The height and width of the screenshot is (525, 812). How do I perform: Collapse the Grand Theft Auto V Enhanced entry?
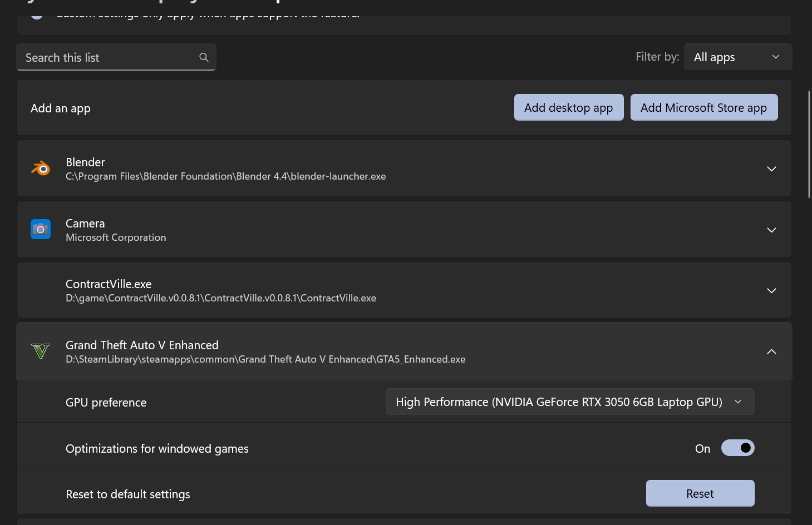(x=771, y=351)
